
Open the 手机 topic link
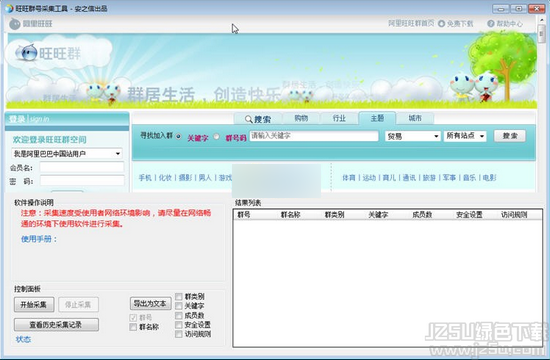click(145, 178)
